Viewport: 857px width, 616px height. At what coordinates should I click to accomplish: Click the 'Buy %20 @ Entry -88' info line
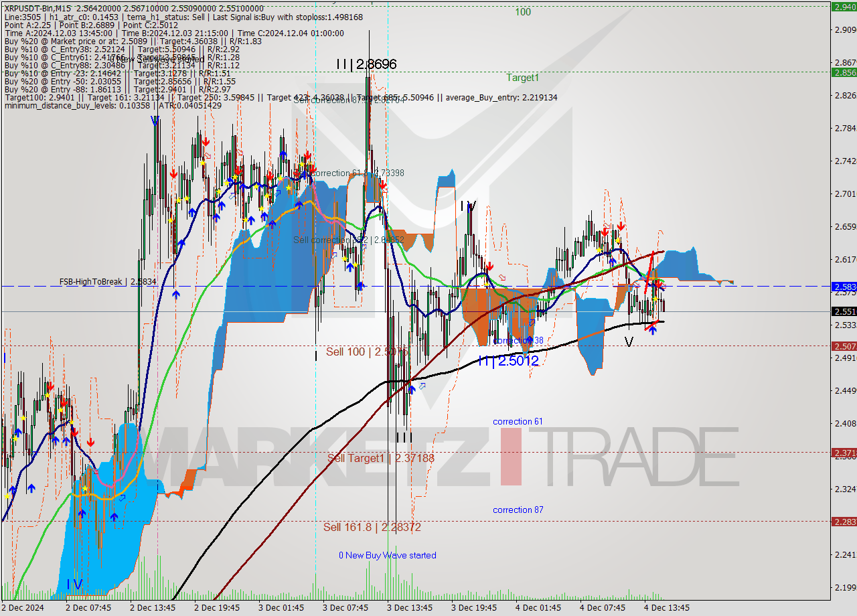click(x=117, y=89)
